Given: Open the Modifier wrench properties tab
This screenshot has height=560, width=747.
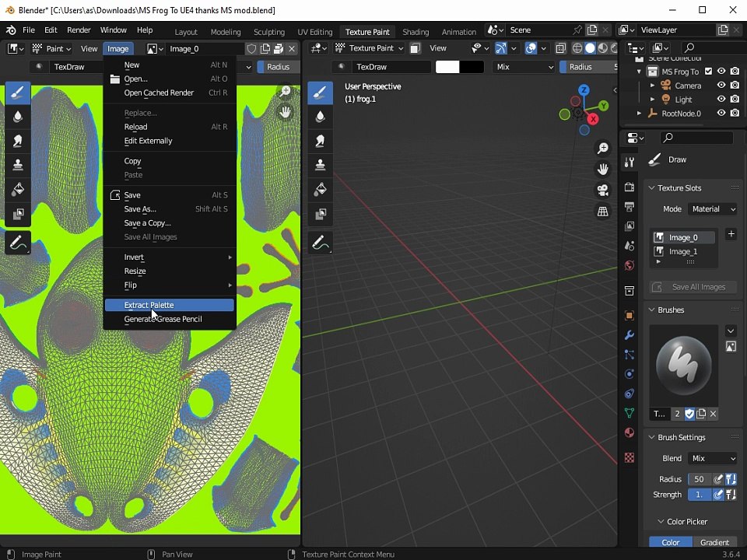Looking at the screenshot, I should [630, 334].
